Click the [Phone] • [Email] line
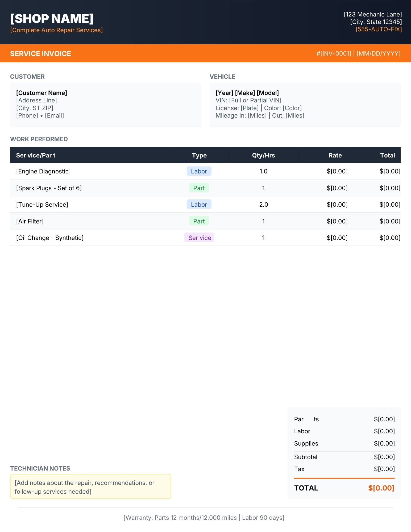This screenshot has height=532, width=411. (x=40, y=115)
